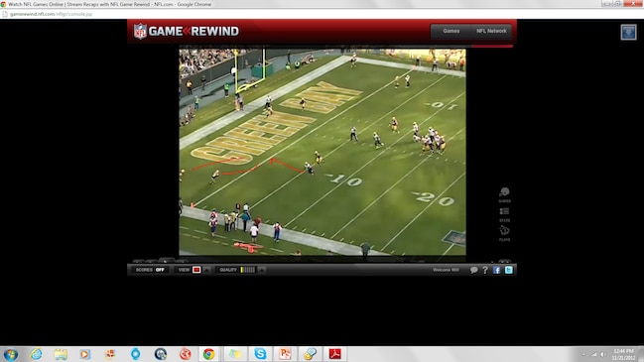Expand the Quality options arrow
Image resolution: width=644 pixels, height=362 pixels.
click(x=262, y=270)
